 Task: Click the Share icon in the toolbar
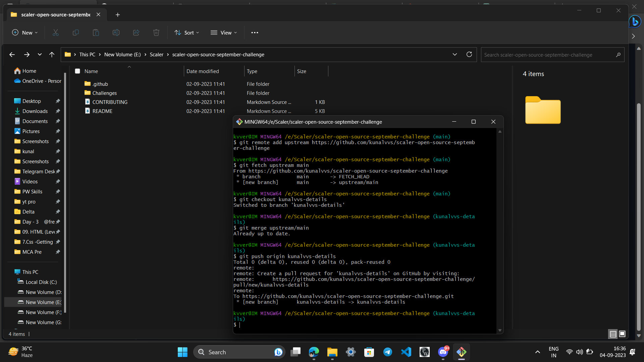click(x=136, y=33)
